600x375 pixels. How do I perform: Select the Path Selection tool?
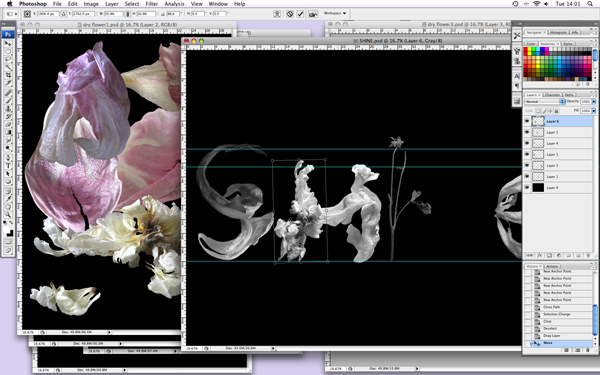tap(8, 173)
